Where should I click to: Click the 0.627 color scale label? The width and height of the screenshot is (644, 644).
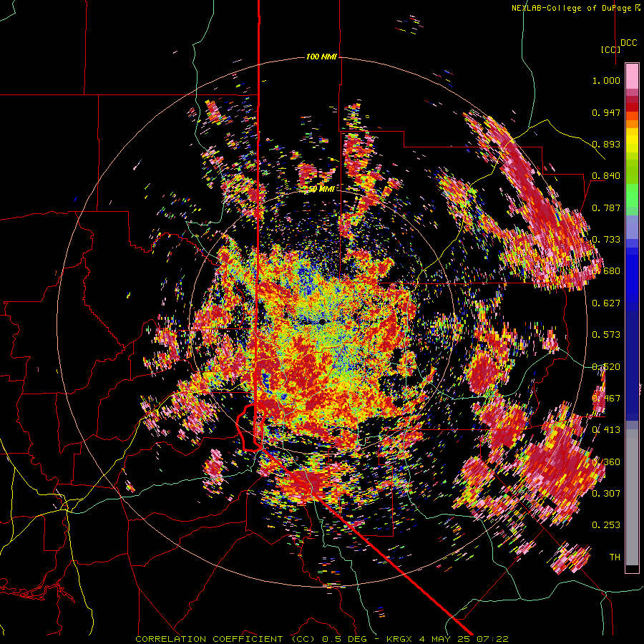click(606, 303)
